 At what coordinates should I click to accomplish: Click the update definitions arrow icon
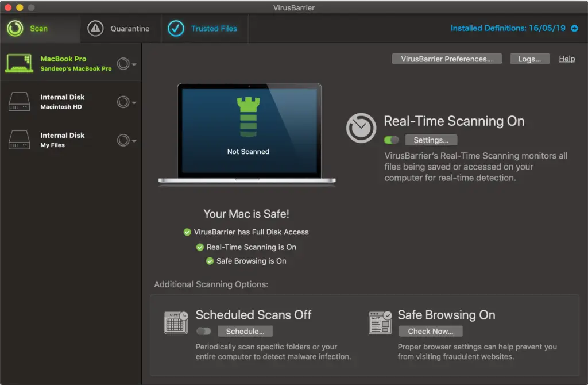point(574,29)
